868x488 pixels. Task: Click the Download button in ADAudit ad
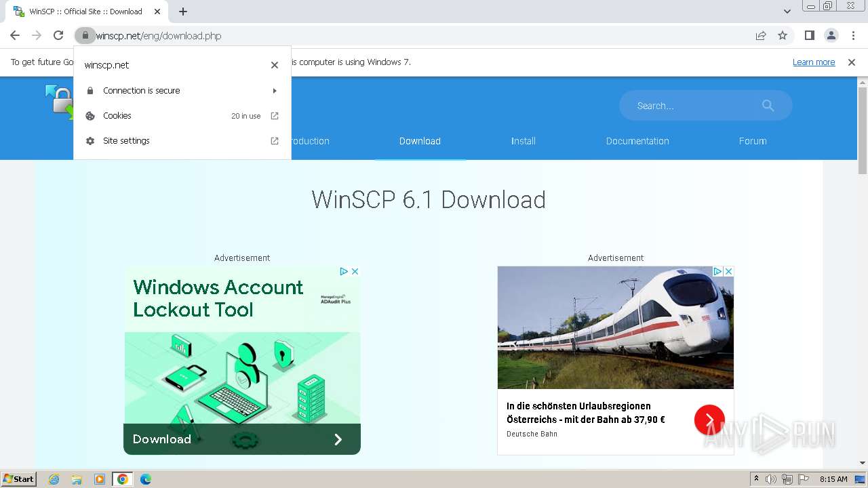242,439
